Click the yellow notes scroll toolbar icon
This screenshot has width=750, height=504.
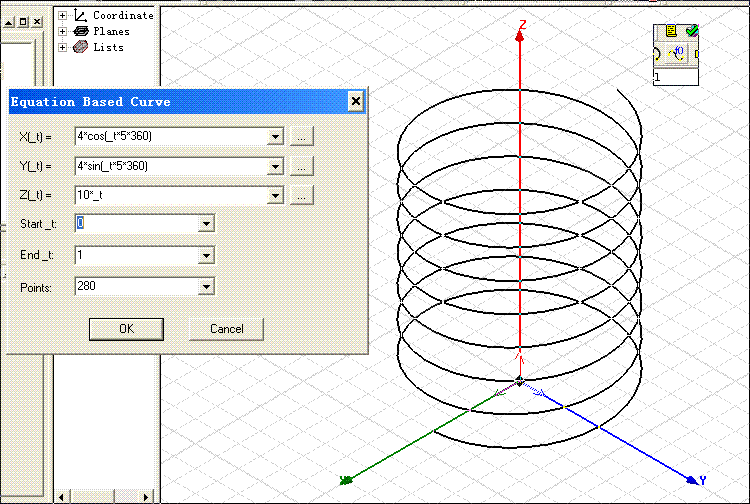coord(671,32)
